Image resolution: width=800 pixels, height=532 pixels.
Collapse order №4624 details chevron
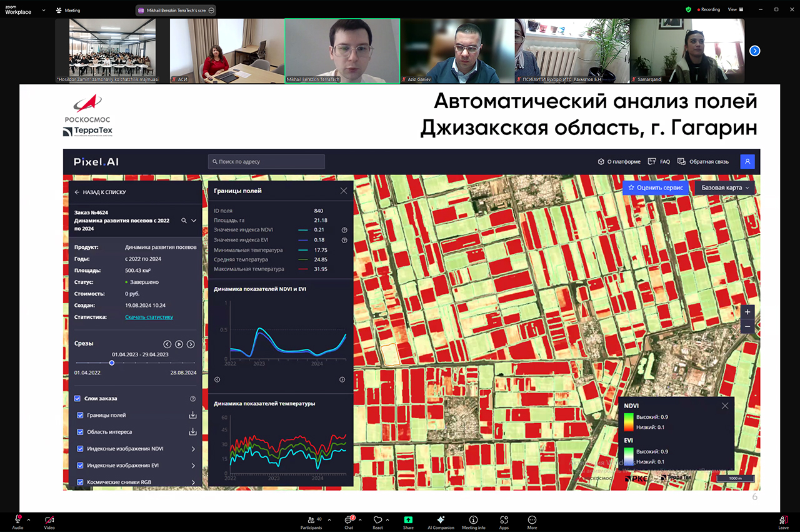click(x=194, y=221)
